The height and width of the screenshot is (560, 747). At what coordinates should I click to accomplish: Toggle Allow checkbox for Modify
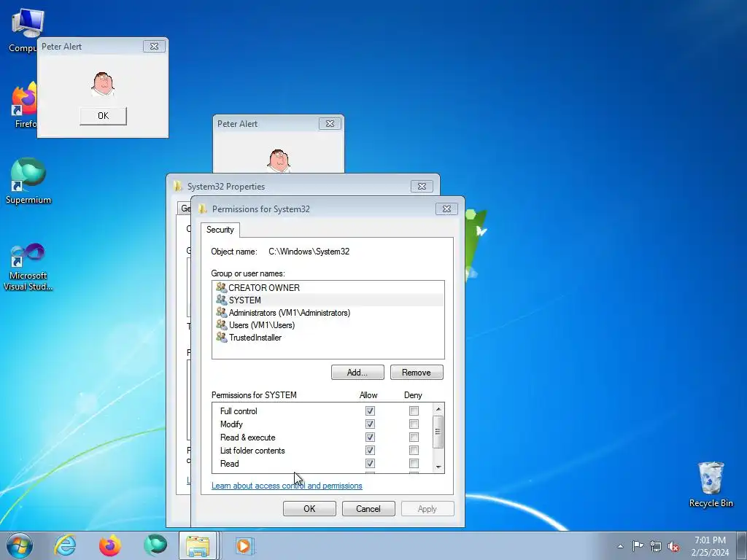(370, 424)
